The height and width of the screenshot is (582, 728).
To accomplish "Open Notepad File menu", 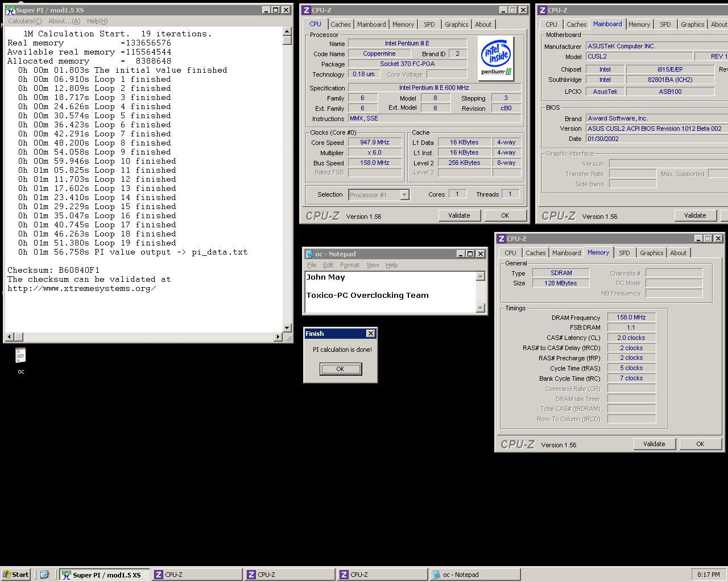I will click(x=312, y=265).
